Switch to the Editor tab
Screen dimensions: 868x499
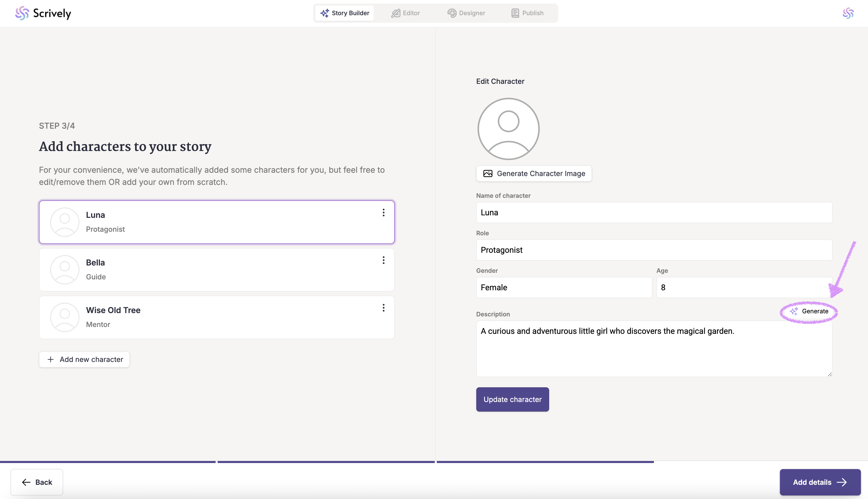pyautogui.click(x=405, y=13)
